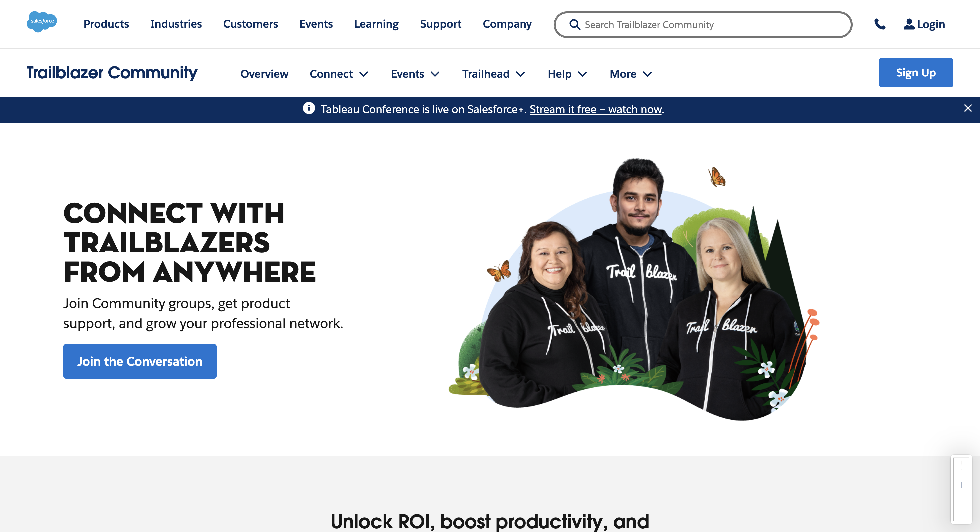Open Stream it free – watch now link
The width and height of the screenshot is (980, 532).
click(x=595, y=109)
